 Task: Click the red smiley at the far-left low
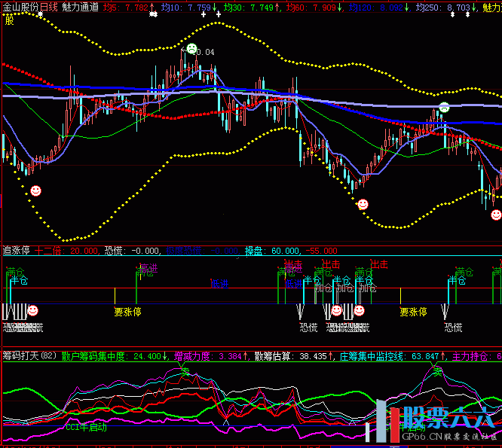(x=35, y=191)
